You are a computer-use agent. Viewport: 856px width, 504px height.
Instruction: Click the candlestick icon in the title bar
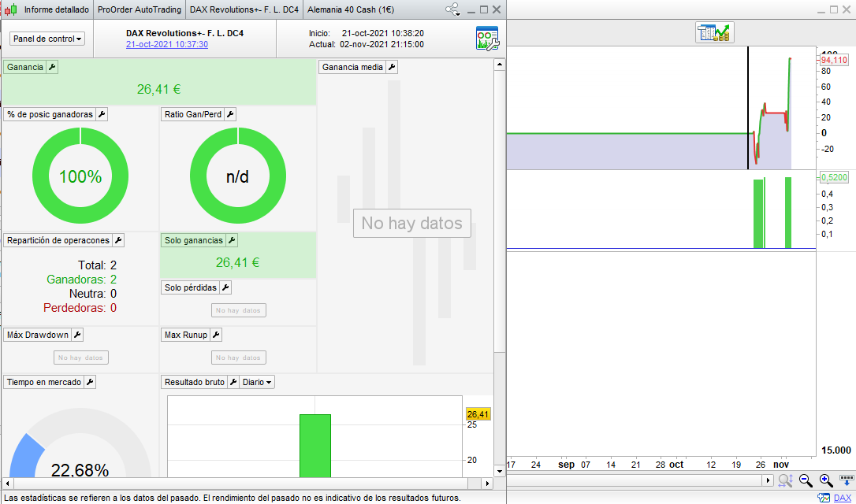pos(11,9)
